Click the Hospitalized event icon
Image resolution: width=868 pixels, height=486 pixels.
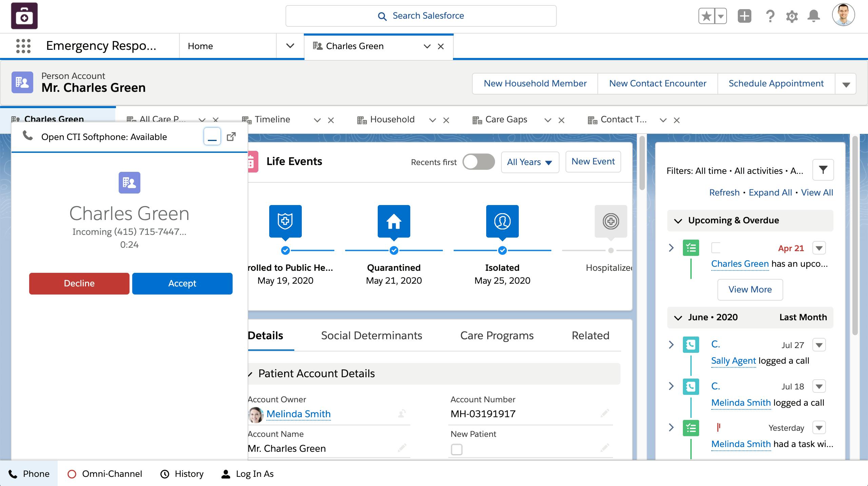(611, 221)
